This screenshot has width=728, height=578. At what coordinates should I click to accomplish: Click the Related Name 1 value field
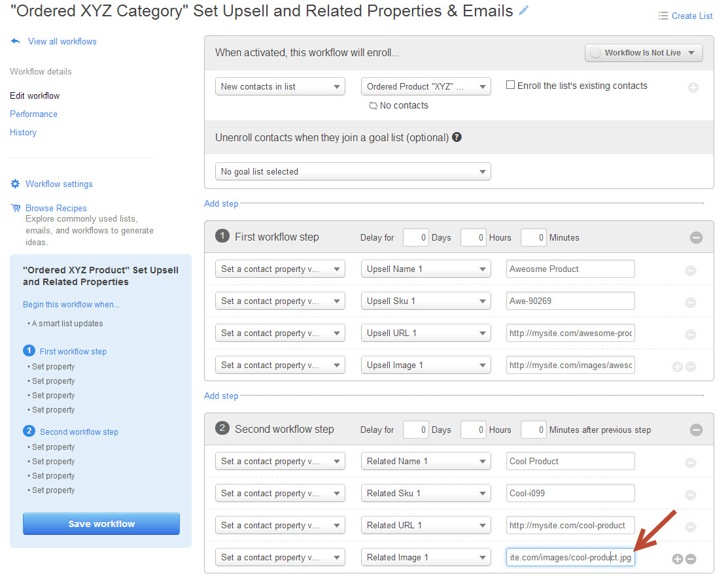pos(570,461)
